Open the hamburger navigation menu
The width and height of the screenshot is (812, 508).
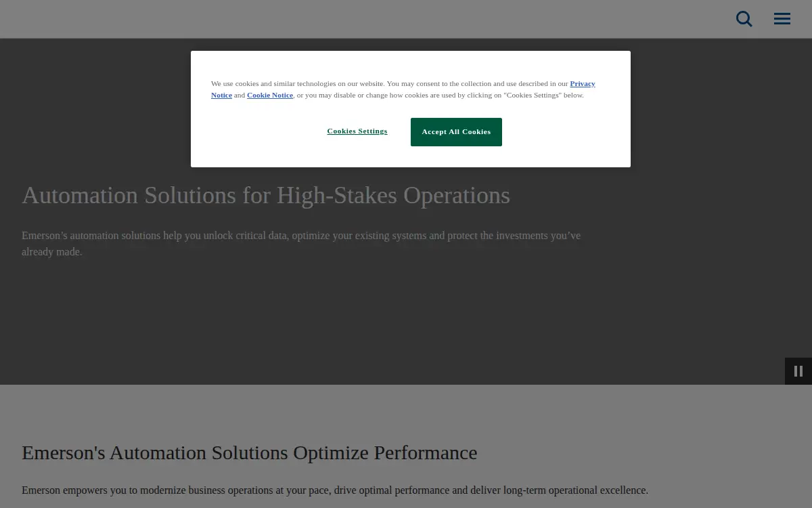(782, 19)
